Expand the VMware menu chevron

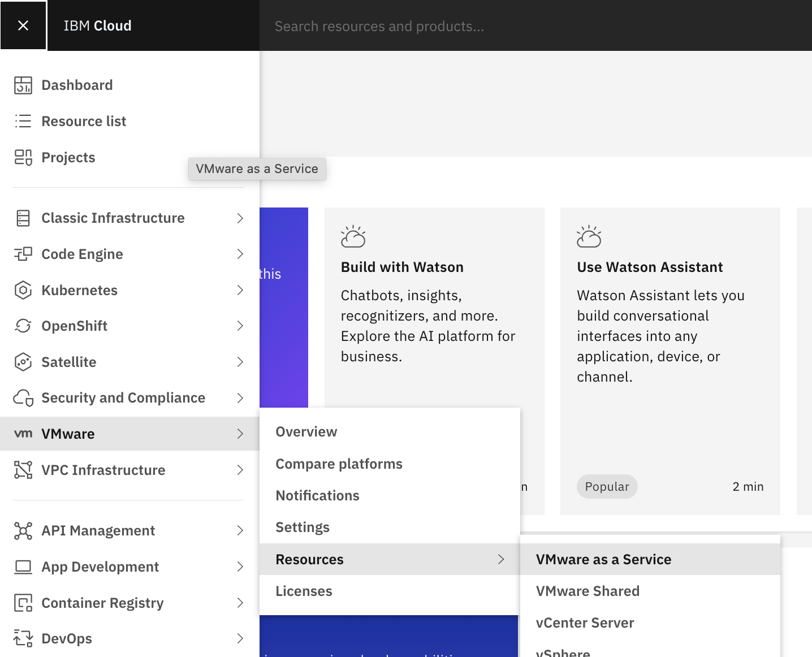[x=240, y=434]
